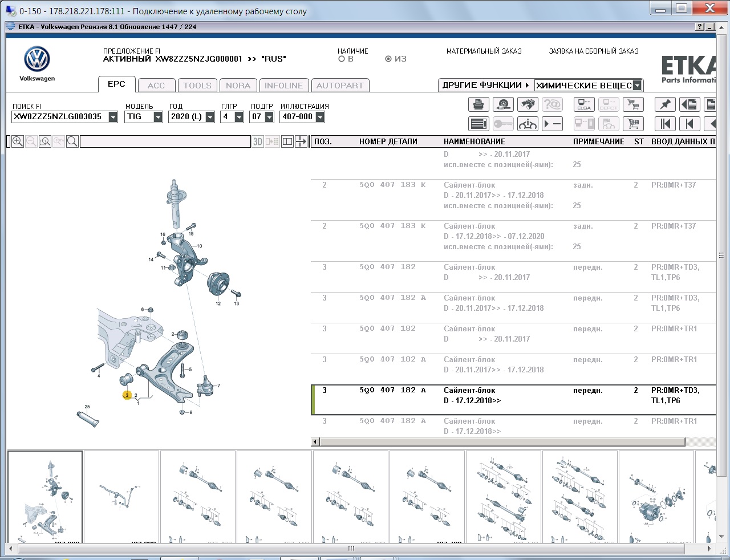
Task: Toggle the split-view layout icon
Action: click(x=287, y=141)
